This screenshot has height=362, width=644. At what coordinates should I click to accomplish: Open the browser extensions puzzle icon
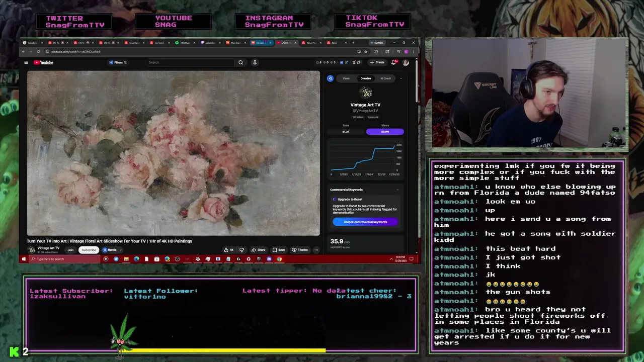coord(376,51)
